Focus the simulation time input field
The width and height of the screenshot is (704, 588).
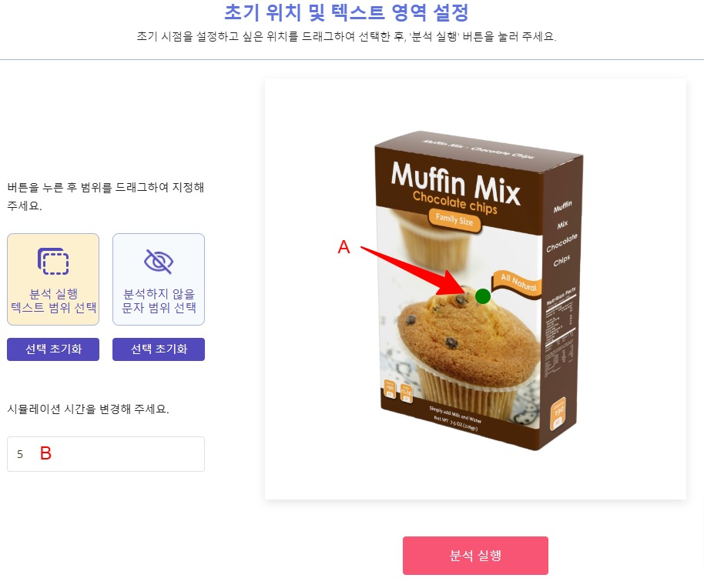coord(106,454)
